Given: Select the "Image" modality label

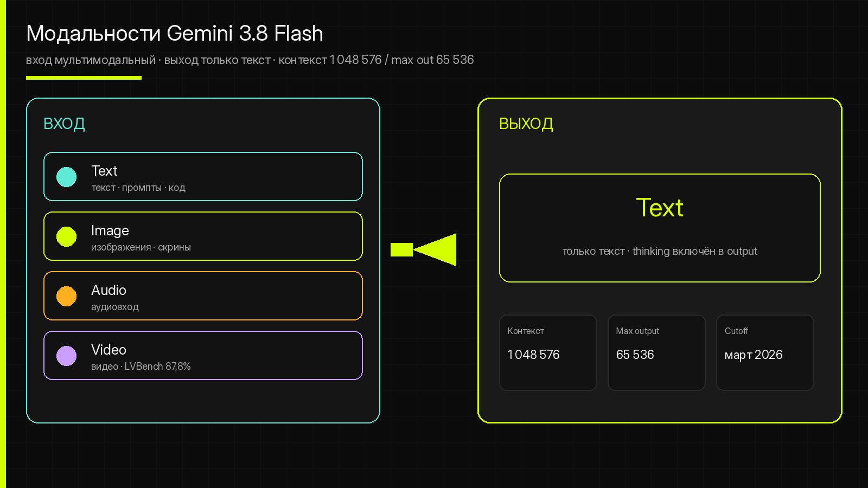Looking at the screenshot, I should coord(110,231).
